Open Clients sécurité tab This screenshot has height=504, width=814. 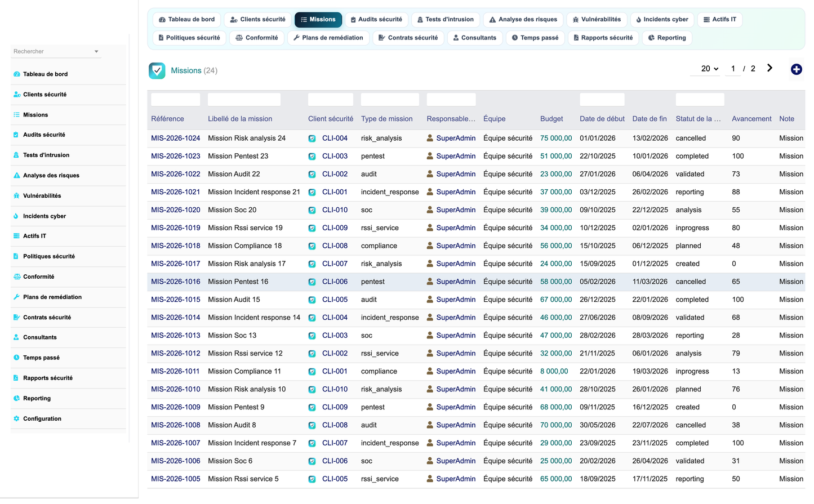tap(258, 19)
